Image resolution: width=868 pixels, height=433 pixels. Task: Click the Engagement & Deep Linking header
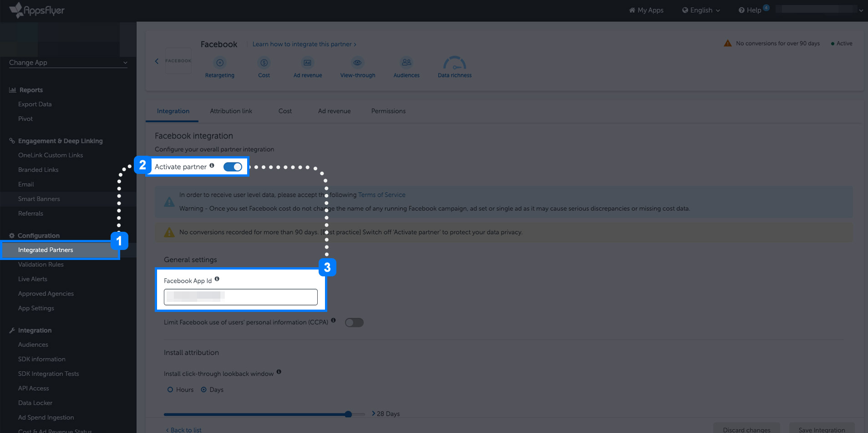point(56,141)
